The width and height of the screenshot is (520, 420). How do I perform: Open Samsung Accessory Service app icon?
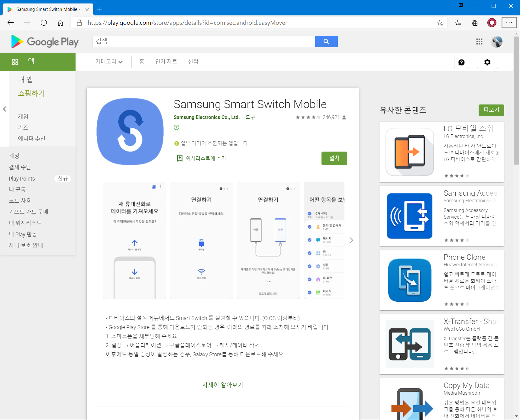[x=410, y=216]
